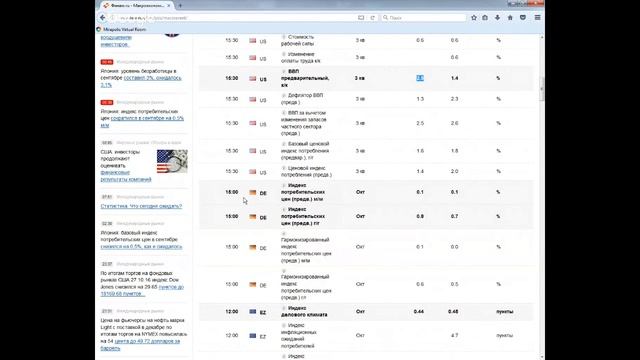Image resolution: width=640 pixels, height=360 pixels.
Task: Click 'пункты' unit in Индекс делового климата row
Action: [x=504, y=311]
